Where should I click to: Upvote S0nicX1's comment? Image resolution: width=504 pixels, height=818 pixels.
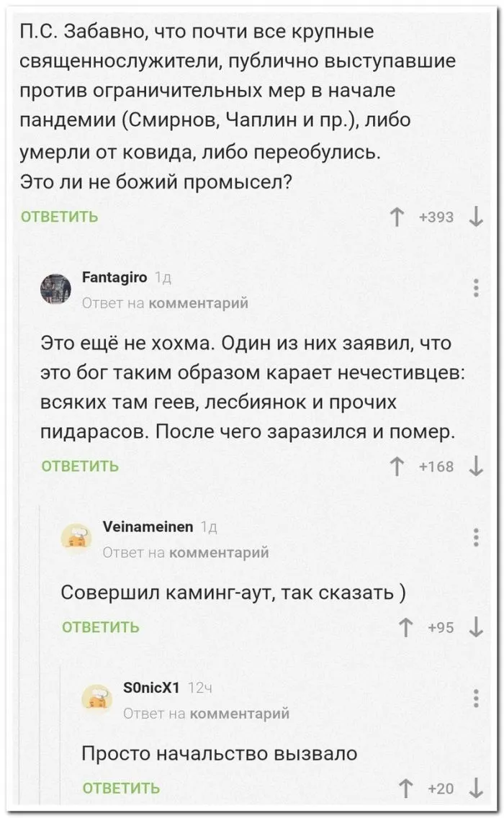coord(406,788)
